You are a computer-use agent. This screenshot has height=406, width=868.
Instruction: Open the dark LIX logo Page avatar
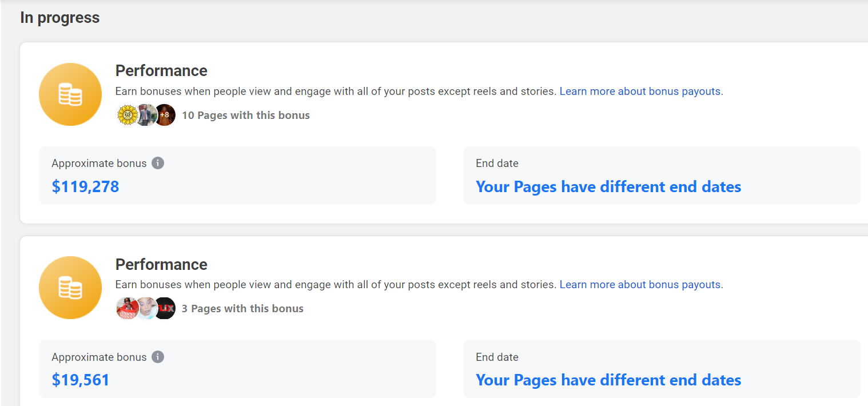[x=165, y=308]
